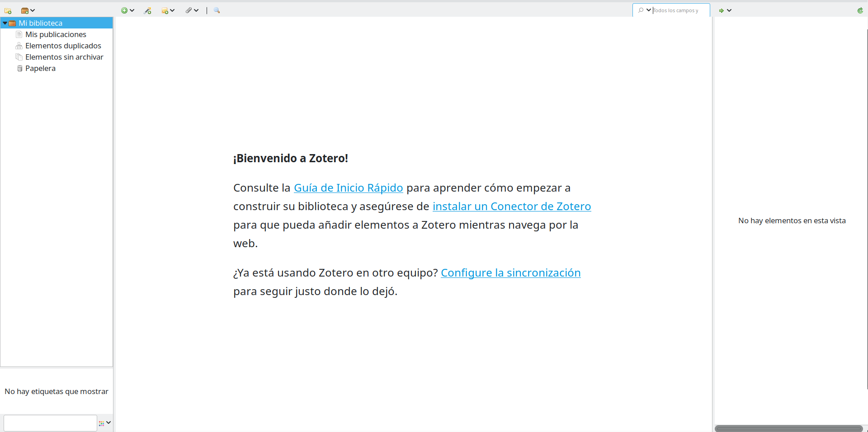Open the Papelera trash item

(40, 68)
